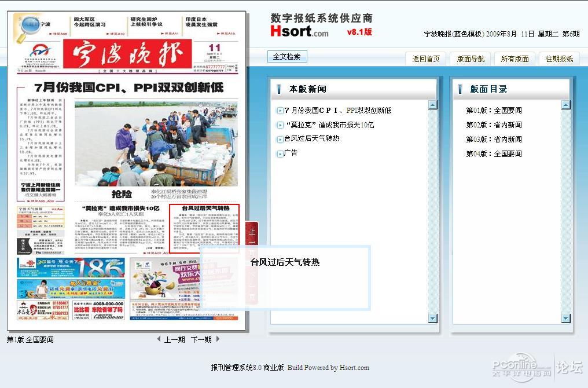The width and height of the screenshot is (588, 388).
Task: Click the right arrow after 下一期
Action: (x=218, y=339)
